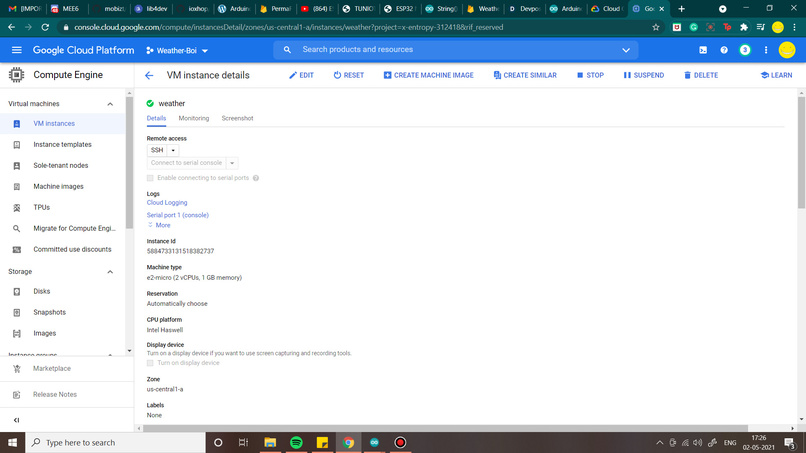Open the Google account avatar
806x453 pixels.
(787, 50)
